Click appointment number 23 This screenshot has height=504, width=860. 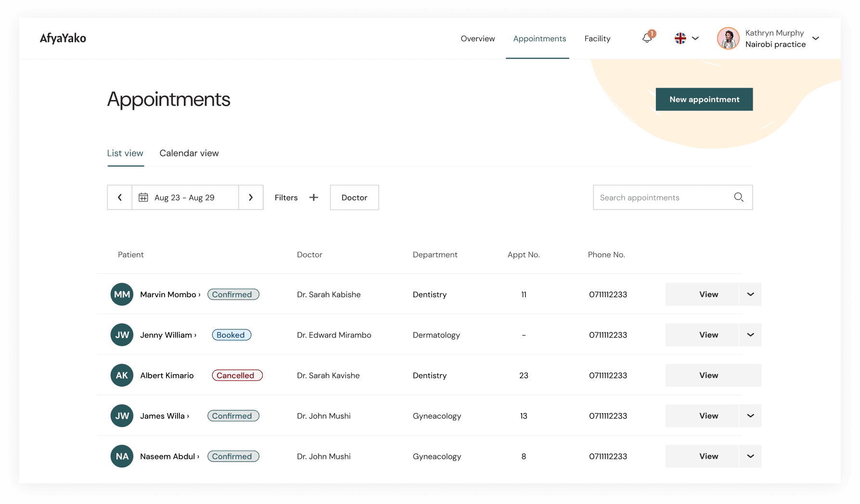[524, 375]
